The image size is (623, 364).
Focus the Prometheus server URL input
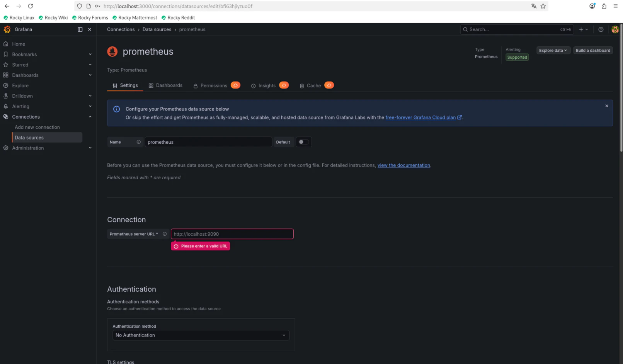pos(232,234)
